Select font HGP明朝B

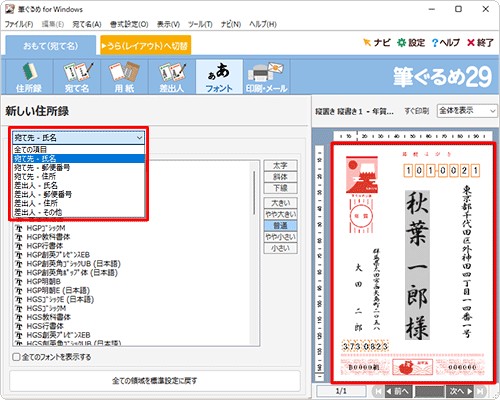click(x=44, y=282)
